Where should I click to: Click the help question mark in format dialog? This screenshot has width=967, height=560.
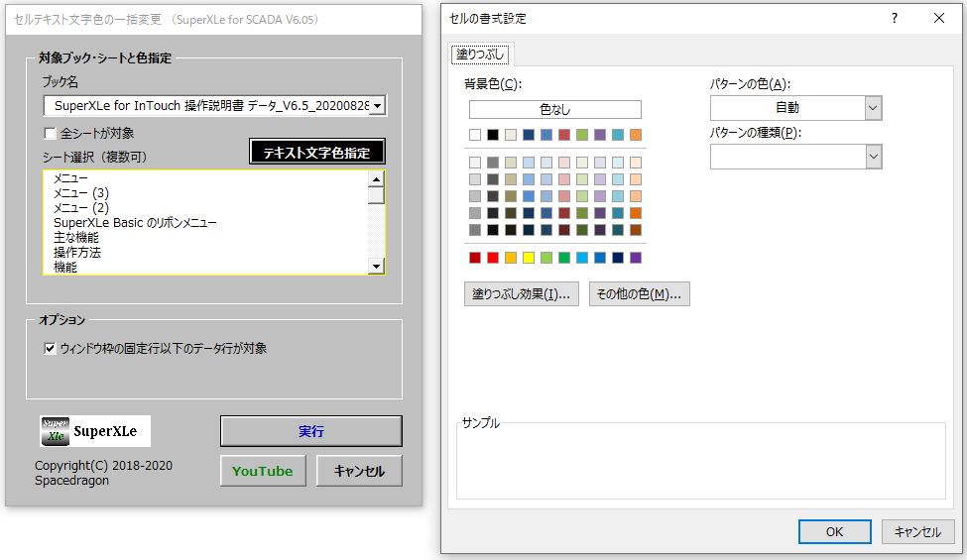tap(895, 19)
